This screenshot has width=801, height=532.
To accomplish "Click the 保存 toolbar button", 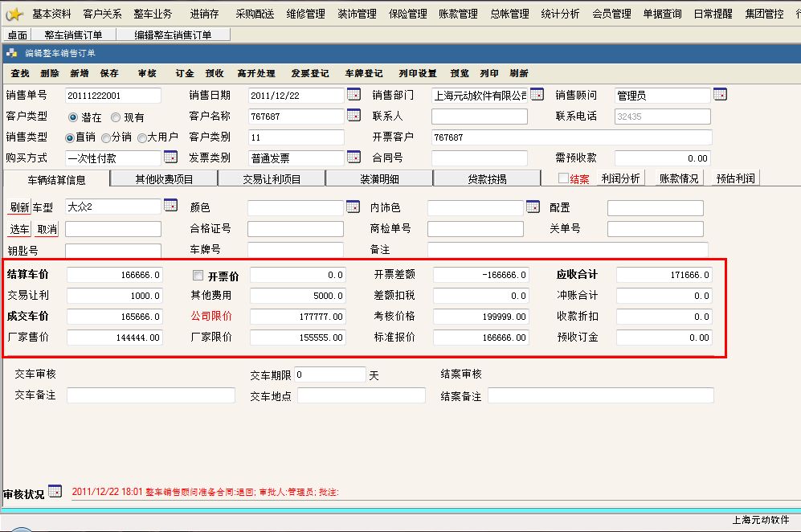I will tap(109, 73).
